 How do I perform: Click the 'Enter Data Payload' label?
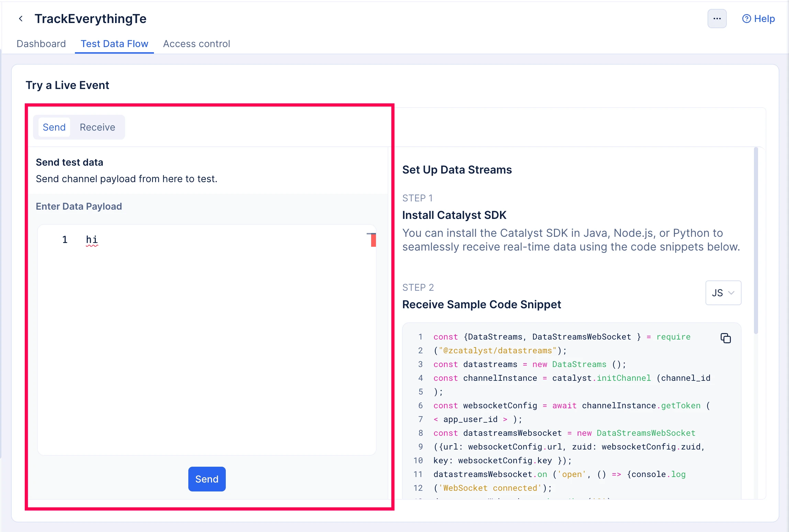click(x=79, y=206)
